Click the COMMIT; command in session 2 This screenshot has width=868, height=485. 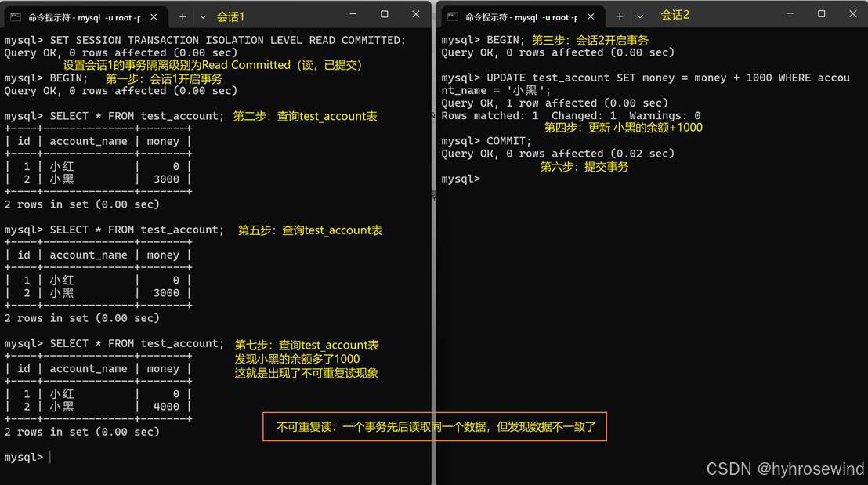(508, 141)
